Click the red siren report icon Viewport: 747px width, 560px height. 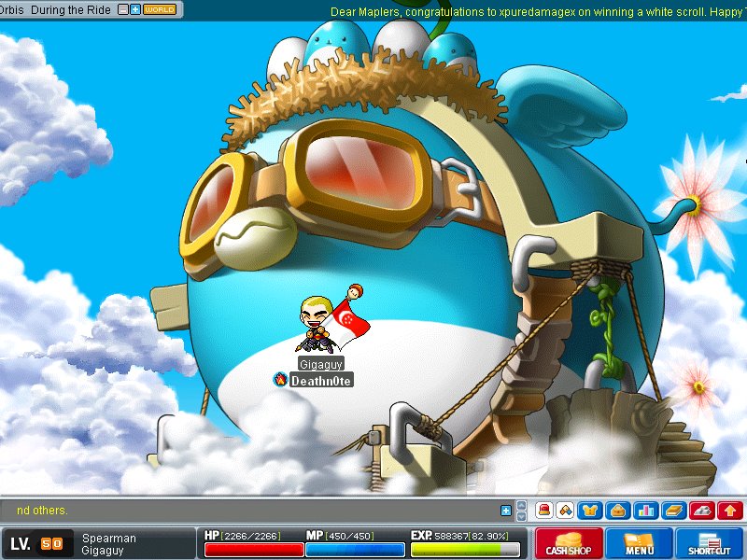tap(543, 511)
